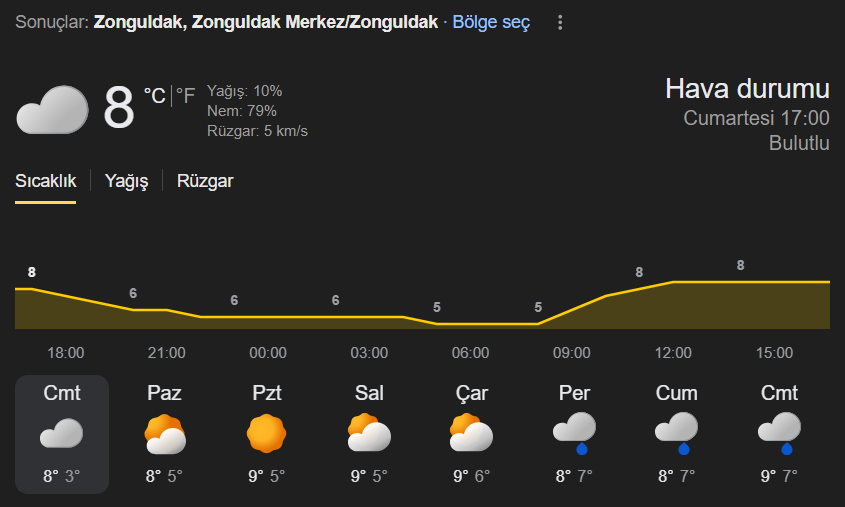Click Sunday (Paz) partly sunny icon
This screenshot has width=845, height=507.
pyautogui.click(x=164, y=434)
